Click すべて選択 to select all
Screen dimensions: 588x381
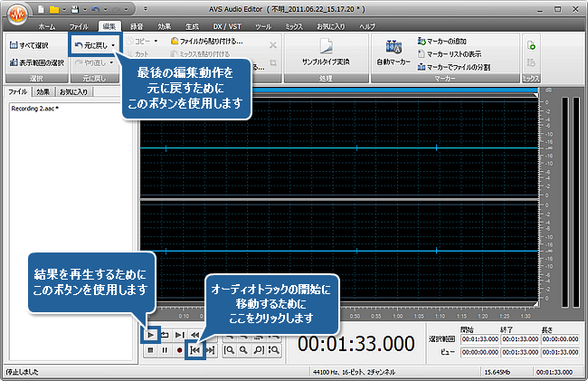[x=29, y=45]
